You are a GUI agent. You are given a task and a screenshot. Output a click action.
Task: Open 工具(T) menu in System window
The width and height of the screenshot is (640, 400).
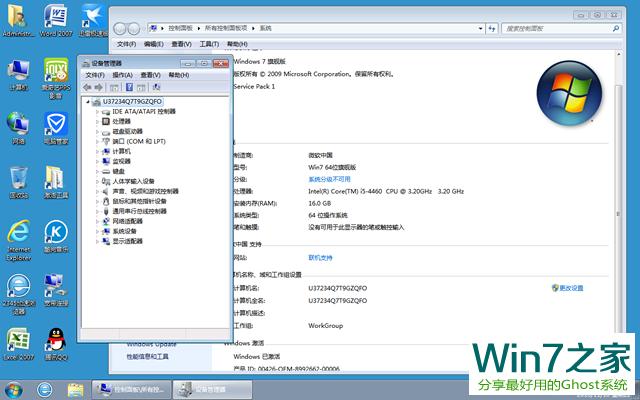pyautogui.click(x=209, y=44)
